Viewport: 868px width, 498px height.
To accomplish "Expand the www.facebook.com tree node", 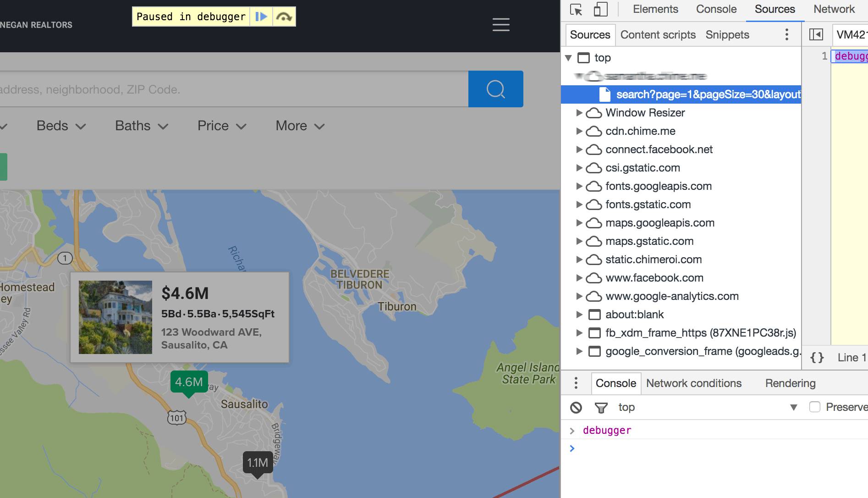I will pos(579,278).
